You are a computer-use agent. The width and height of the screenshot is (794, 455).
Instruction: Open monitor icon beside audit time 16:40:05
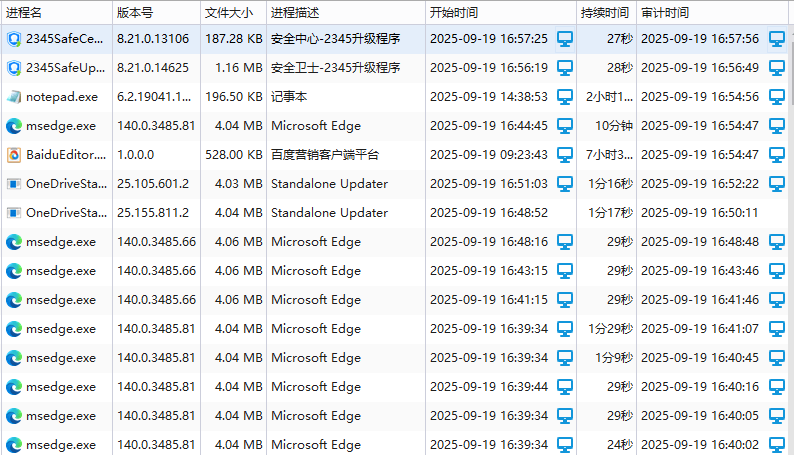(x=777, y=416)
